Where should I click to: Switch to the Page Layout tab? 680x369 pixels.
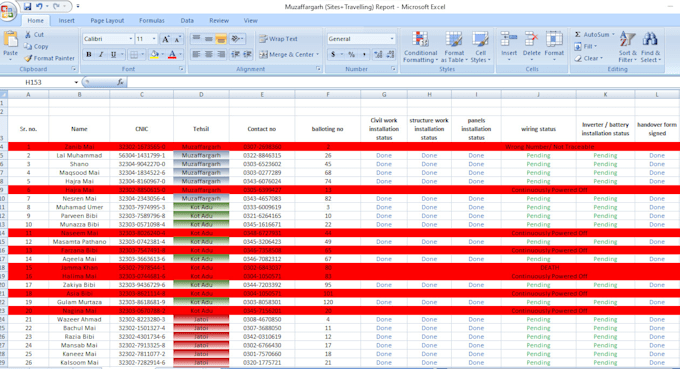[107, 20]
